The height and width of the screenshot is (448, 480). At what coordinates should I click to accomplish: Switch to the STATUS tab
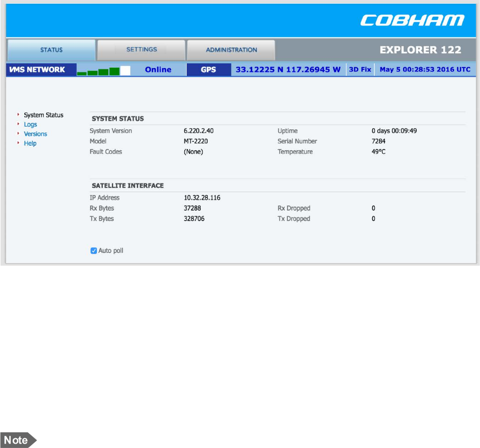(51, 50)
